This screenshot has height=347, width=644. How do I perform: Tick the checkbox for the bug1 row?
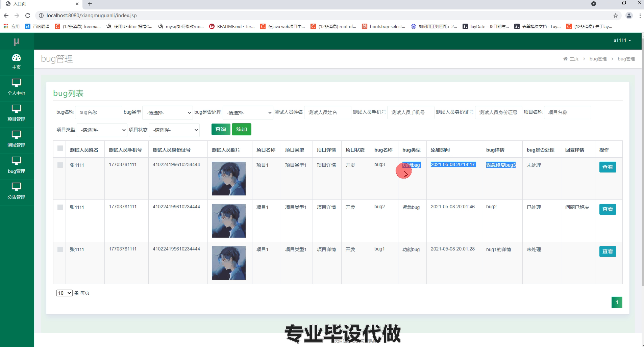point(60,249)
